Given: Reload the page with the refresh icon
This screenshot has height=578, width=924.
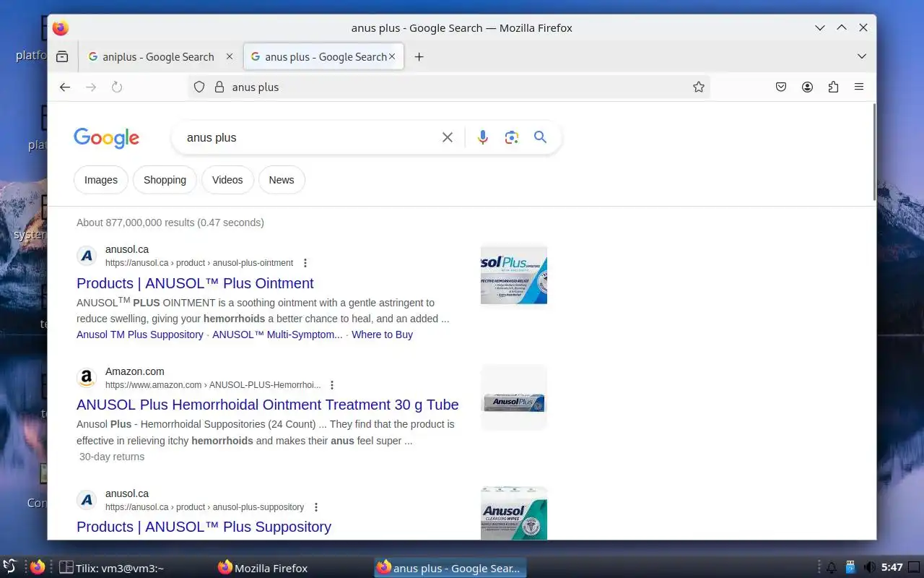Looking at the screenshot, I should [117, 87].
